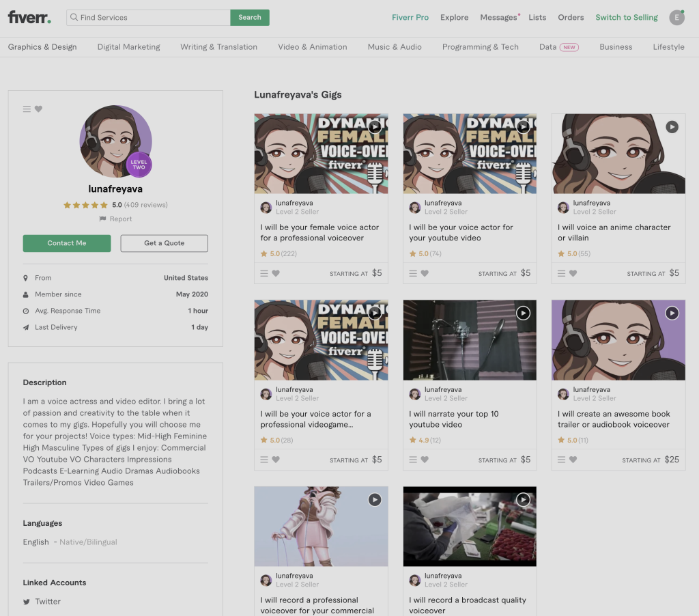This screenshot has width=699, height=616.
Task: Click the Get a Quote button
Action: (x=164, y=243)
